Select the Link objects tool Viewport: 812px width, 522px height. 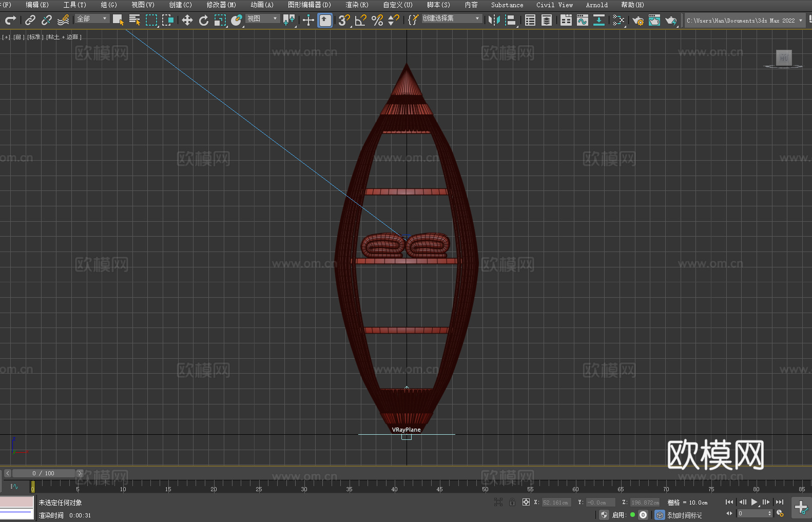[30, 20]
